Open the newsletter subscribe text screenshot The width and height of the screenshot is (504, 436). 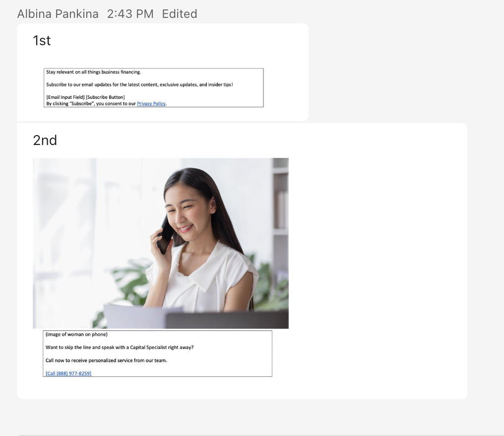coord(154,87)
